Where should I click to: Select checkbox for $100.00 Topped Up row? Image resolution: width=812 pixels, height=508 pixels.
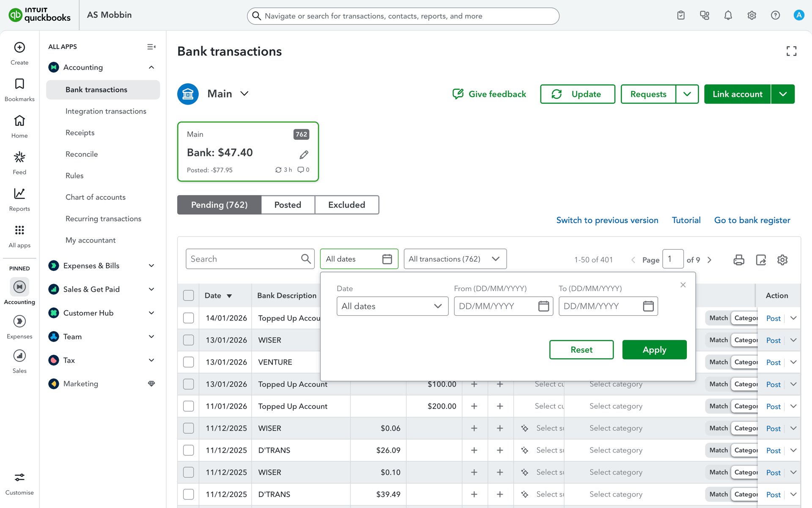(x=189, y=384)
